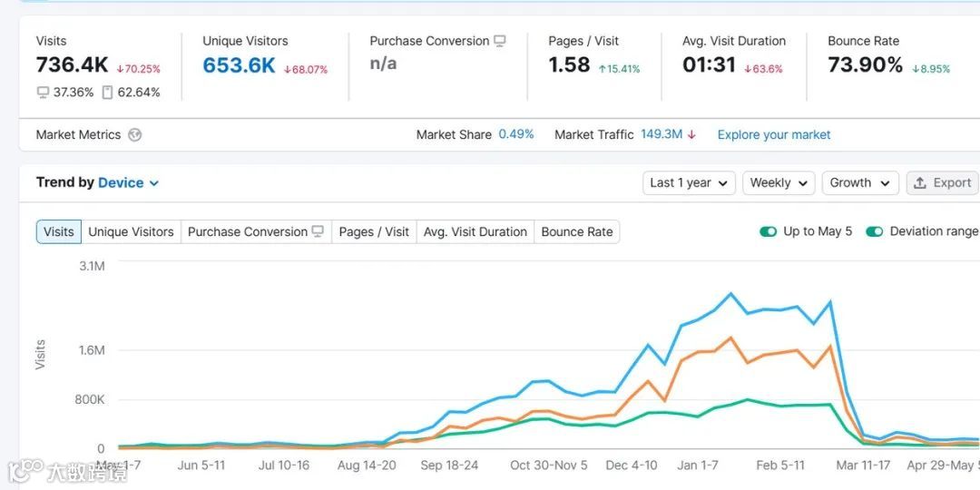Click the n/a purchase conversion value
980x490 pixels.
click(x=383, y=64)
